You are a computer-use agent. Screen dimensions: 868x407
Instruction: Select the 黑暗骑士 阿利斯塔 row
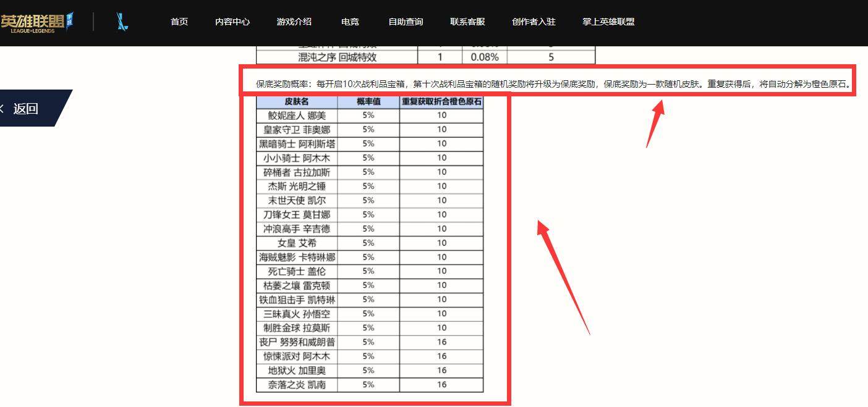pyautogui.click(x=370, y=144)
